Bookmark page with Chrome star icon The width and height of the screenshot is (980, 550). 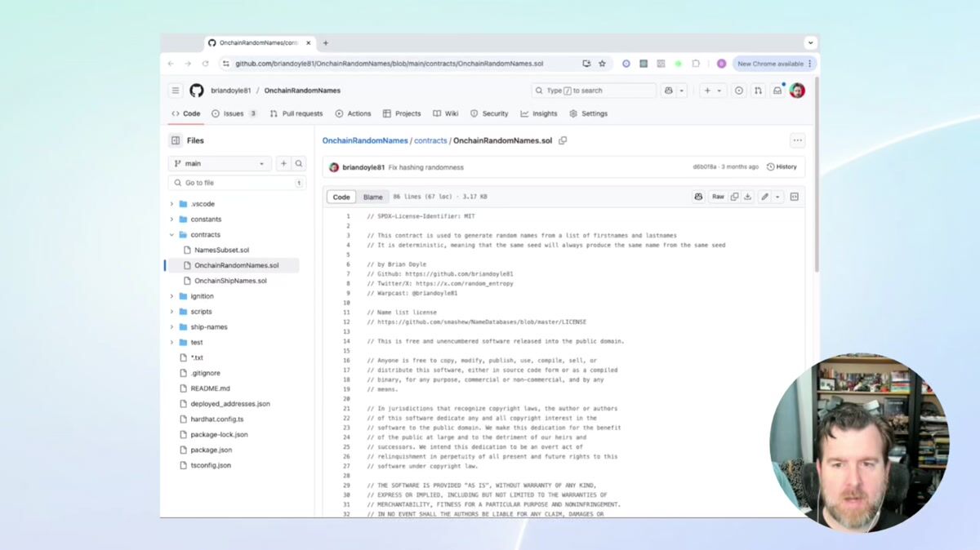pyautogui.click(x=602, y=64)
